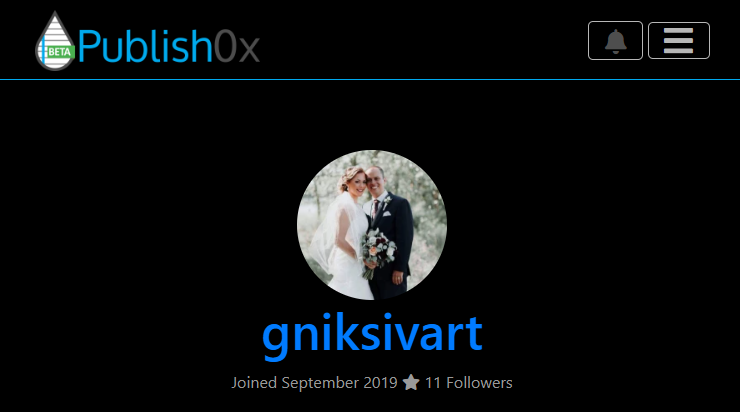
Task: Click the circular wedding photo avatar
Action: pyautogui.click(x=372, y=225)
